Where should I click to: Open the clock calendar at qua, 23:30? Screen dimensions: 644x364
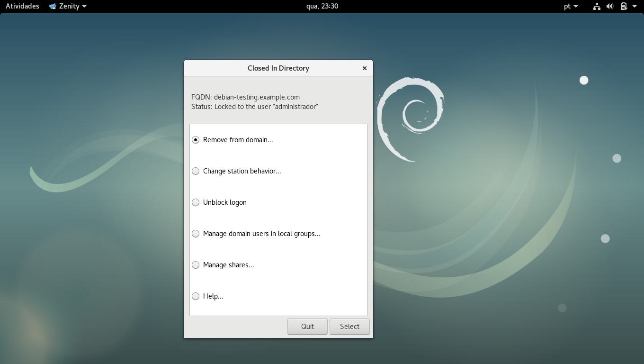(x=322, y=6)
